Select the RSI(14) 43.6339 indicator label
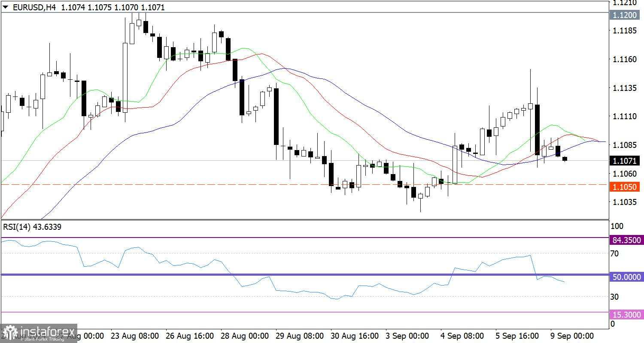The height and width of the screenshot is (343, 644). pyautogui.click(x=32, y=227)
